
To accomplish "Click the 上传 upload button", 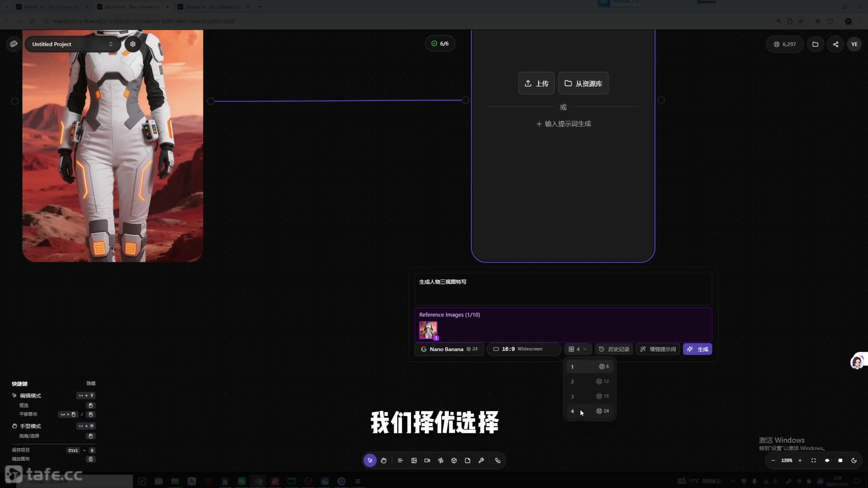I will [x=536, y=84].
